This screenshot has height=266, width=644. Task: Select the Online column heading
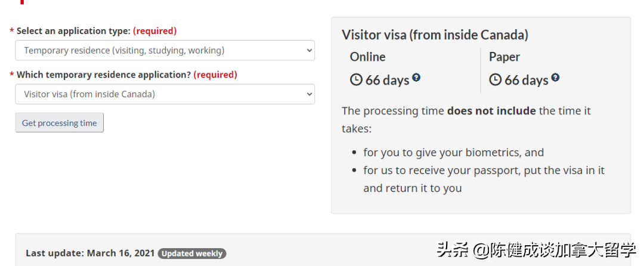tap(367, 57)
